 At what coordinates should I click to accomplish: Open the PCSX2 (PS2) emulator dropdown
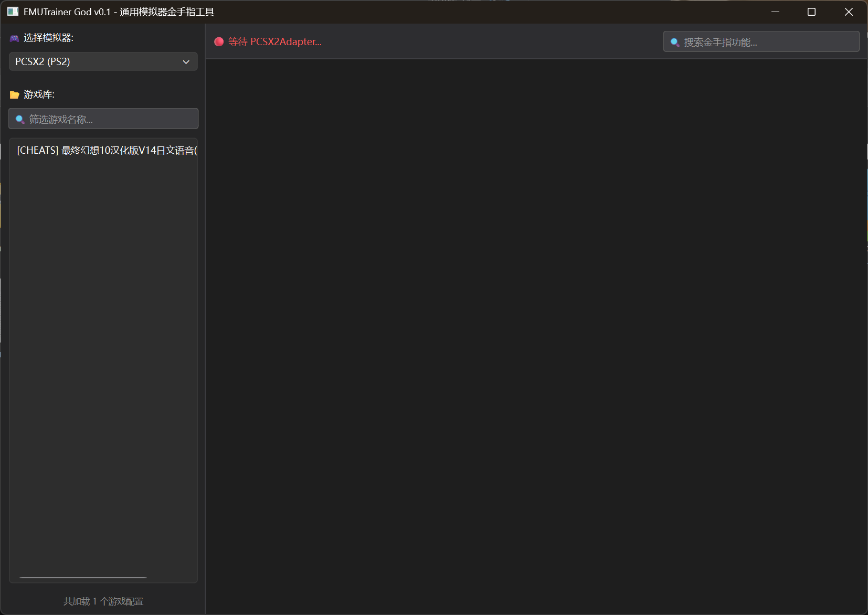[x=103, y=61]
